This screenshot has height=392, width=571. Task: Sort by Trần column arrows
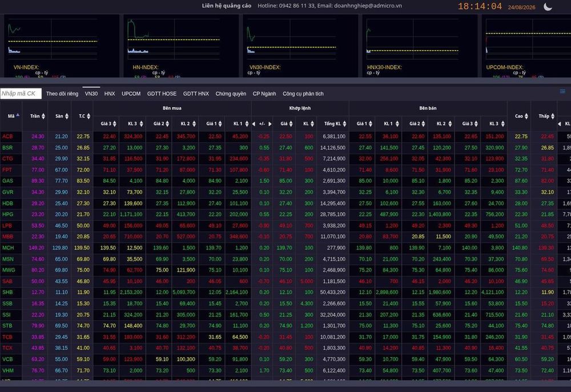[43, 116]
